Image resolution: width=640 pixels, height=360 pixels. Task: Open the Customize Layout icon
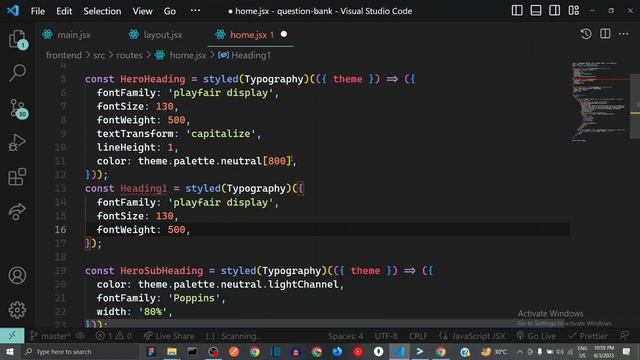click(573, 11)
